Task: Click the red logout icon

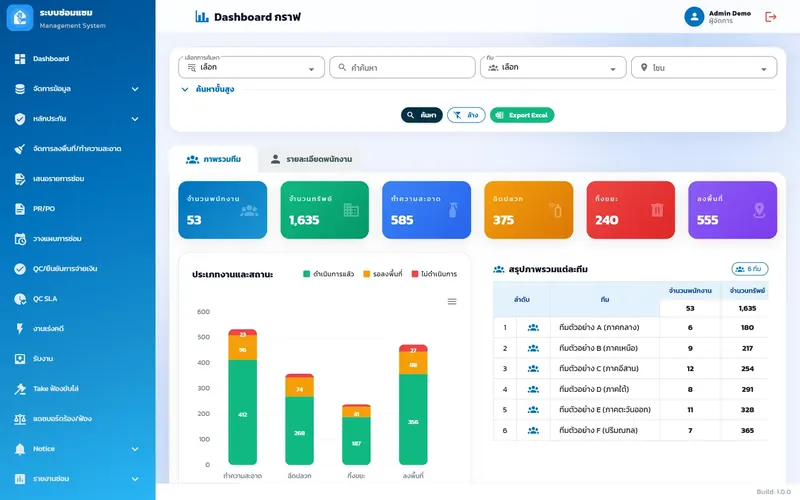Action: (770, 17)
